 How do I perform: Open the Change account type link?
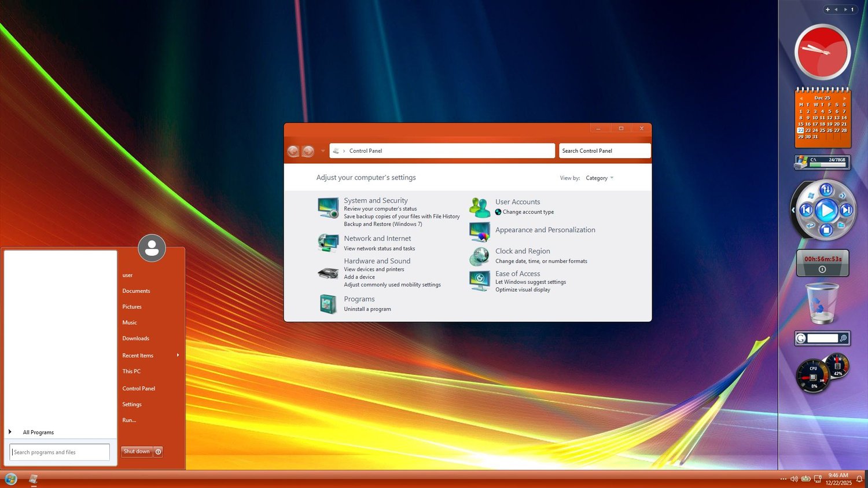click(528, 212)
